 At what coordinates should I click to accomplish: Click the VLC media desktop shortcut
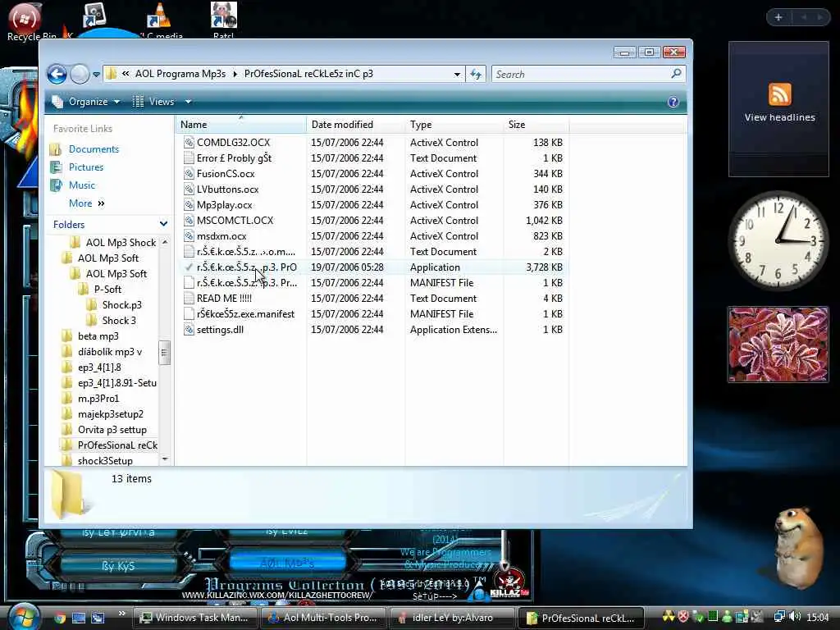pyautogui.click(x=160, y=21)
